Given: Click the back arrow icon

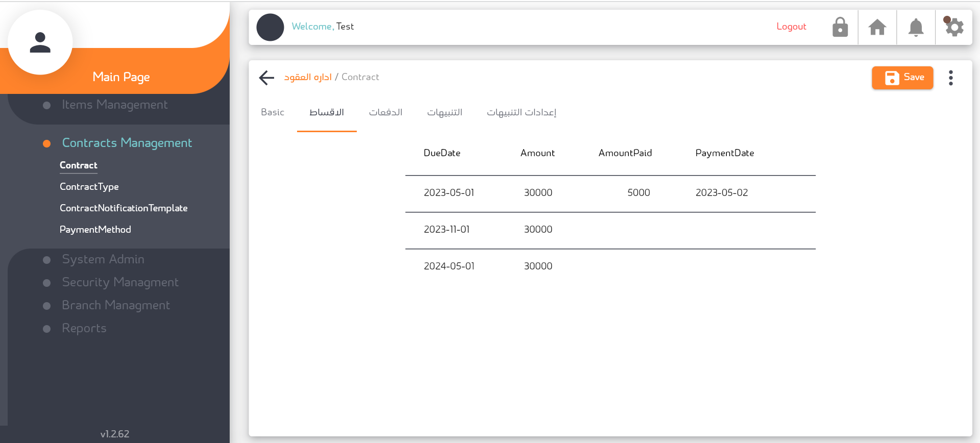Looking at the screenshot, I should [x=266, y=78].
